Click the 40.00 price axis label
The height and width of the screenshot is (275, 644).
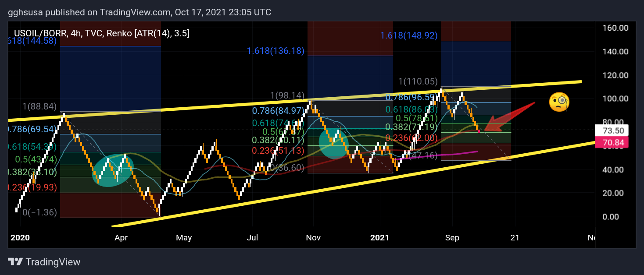click(613, 169)
